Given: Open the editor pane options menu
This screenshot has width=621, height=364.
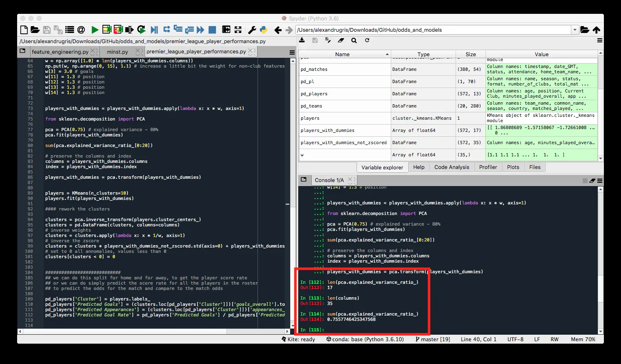Looking at the screenshot, I should [x=292, y=52].
